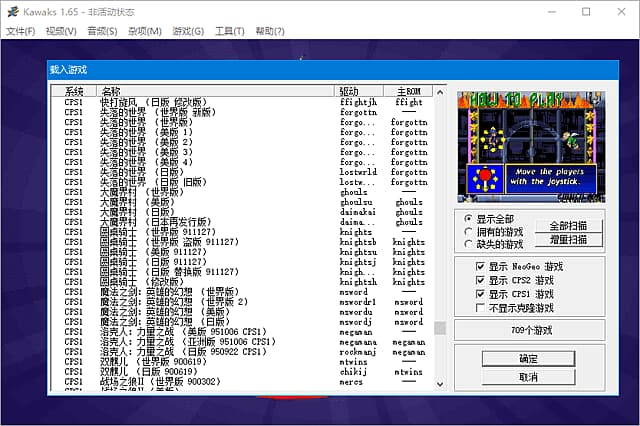Select 缺失的游戏 radio button
Viewport: 640px width, 426px height.
(x=469, y=244)
